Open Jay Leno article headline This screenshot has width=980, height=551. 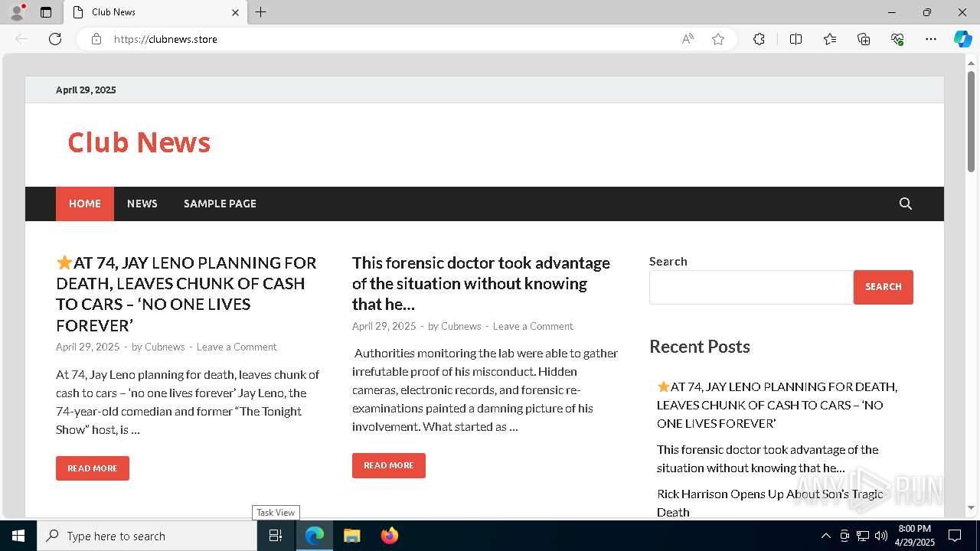tap(186, 294)
